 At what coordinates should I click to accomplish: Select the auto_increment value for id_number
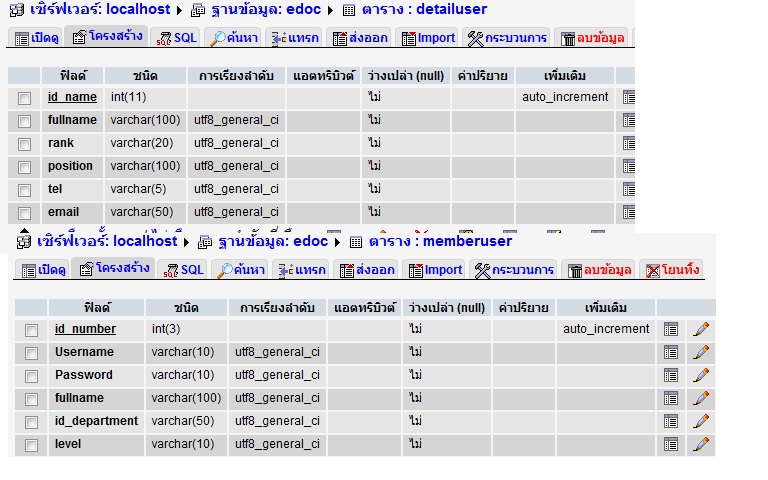pos(606,329)
